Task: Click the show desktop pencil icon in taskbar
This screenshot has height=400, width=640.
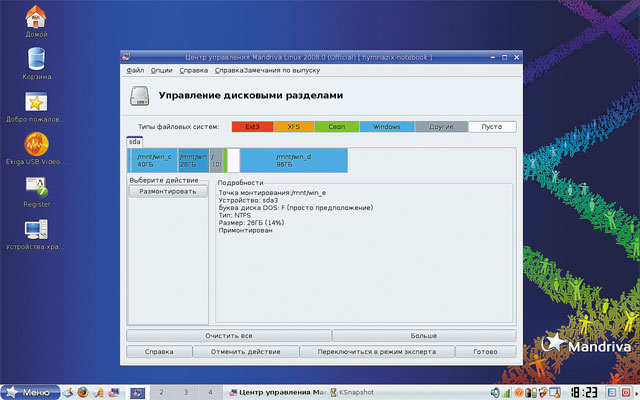Action: click(x=68, y=393)
